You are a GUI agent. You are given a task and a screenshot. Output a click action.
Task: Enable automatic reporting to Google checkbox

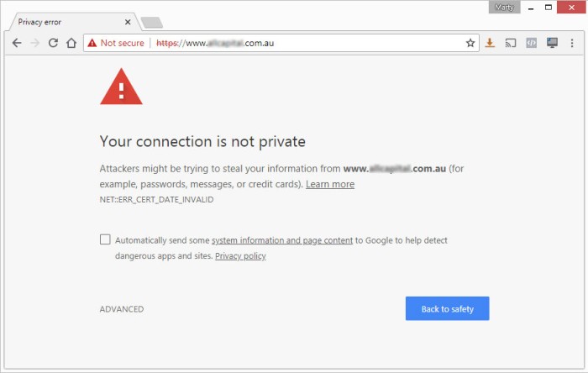coord(105,239)
